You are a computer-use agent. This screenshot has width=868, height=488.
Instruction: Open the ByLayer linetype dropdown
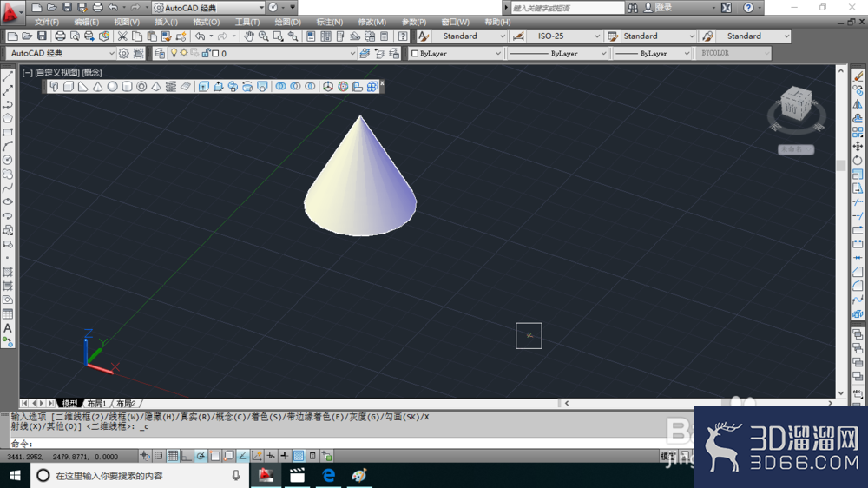pyautogui.click(x=603, y=53)
